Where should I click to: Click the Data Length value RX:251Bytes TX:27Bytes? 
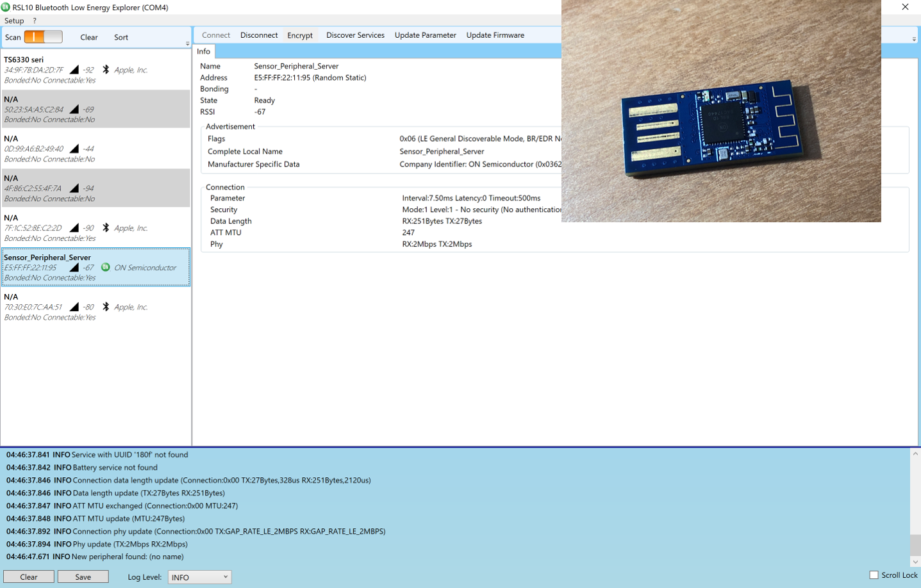pos(442,221)
